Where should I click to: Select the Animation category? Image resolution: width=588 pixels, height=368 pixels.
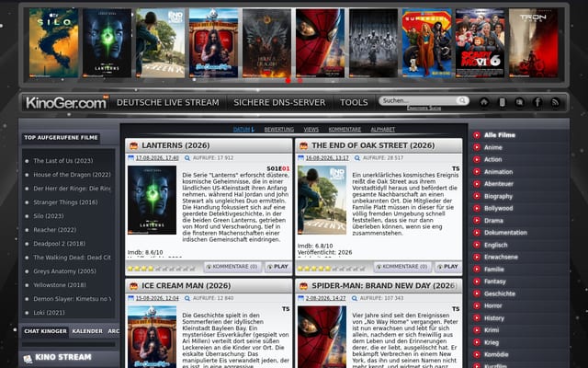tap(498, 172)
